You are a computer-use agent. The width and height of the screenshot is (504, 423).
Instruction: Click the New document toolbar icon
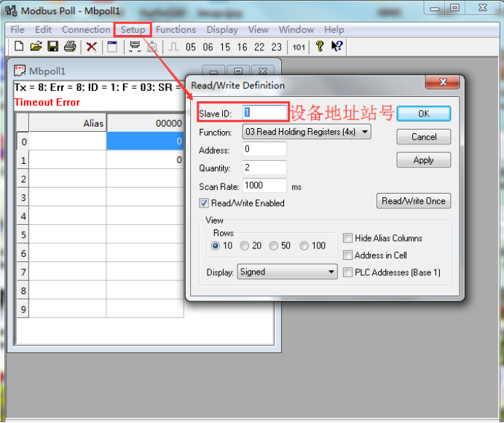pyautogui.click(x=20, y=47)
